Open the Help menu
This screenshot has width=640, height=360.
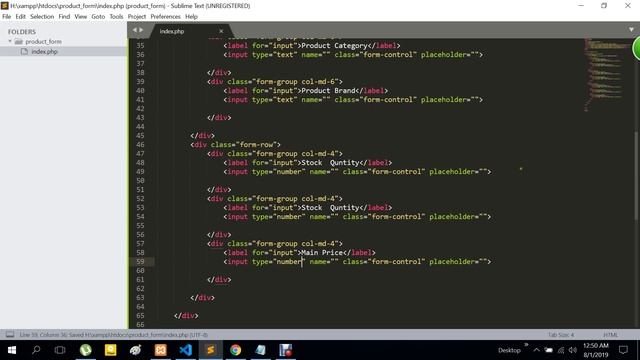pyautogui.click(x=191, y=17)
